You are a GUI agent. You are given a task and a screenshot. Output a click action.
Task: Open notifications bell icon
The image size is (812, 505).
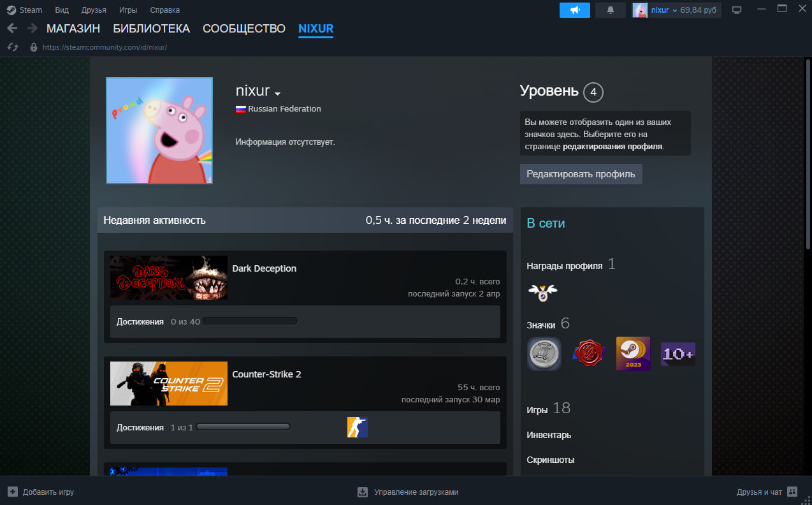(x=611, y=10)
